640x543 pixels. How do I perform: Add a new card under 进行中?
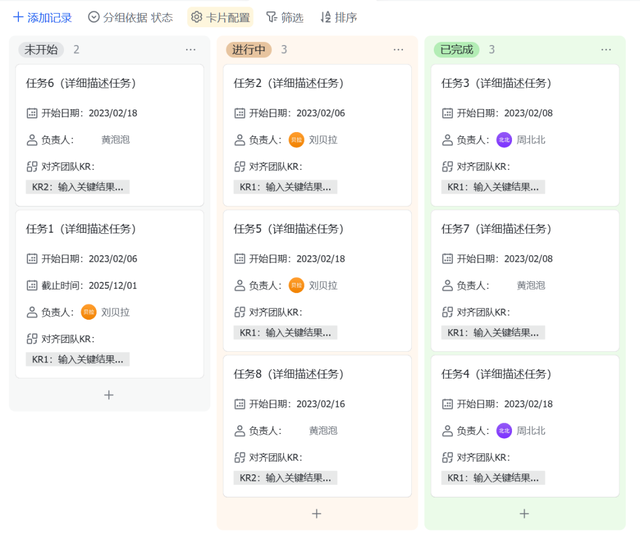pos(316,513)
